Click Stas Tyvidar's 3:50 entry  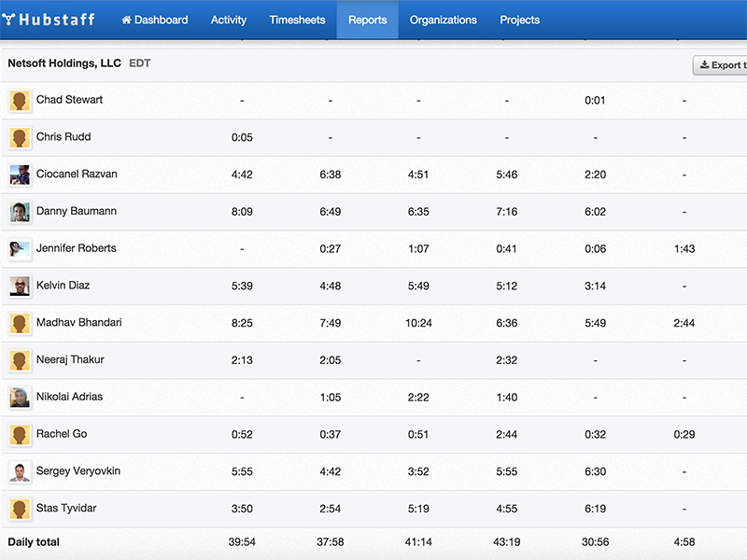coord(242,509)
